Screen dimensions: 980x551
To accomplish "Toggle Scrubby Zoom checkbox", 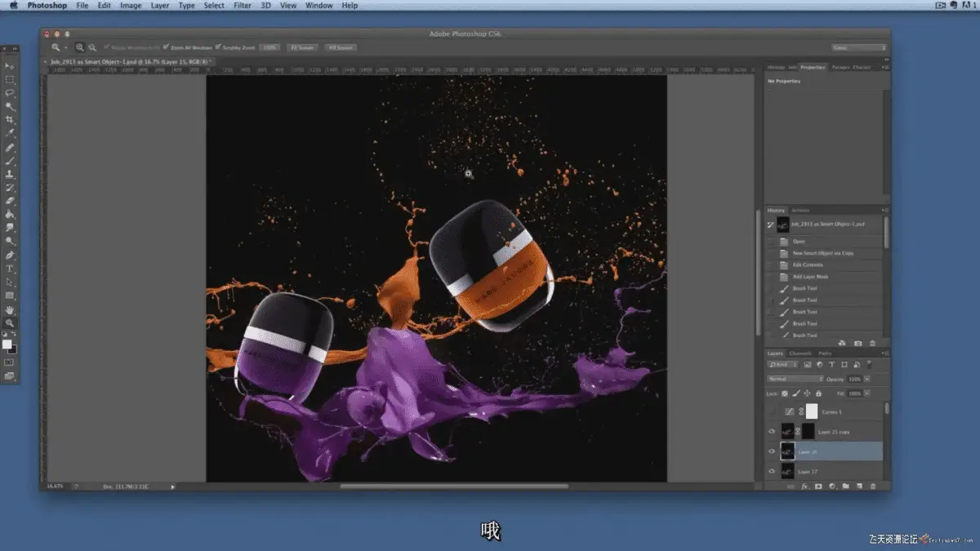I will 218,47.
